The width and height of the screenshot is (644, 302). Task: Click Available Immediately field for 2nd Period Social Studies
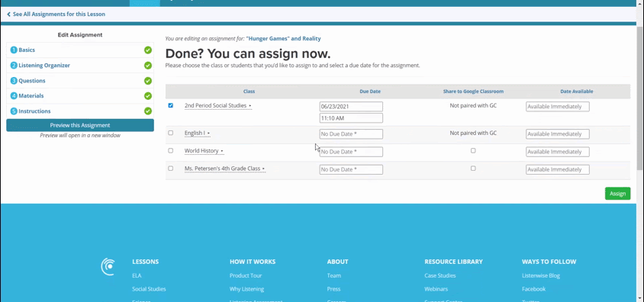tap(558, 107)
